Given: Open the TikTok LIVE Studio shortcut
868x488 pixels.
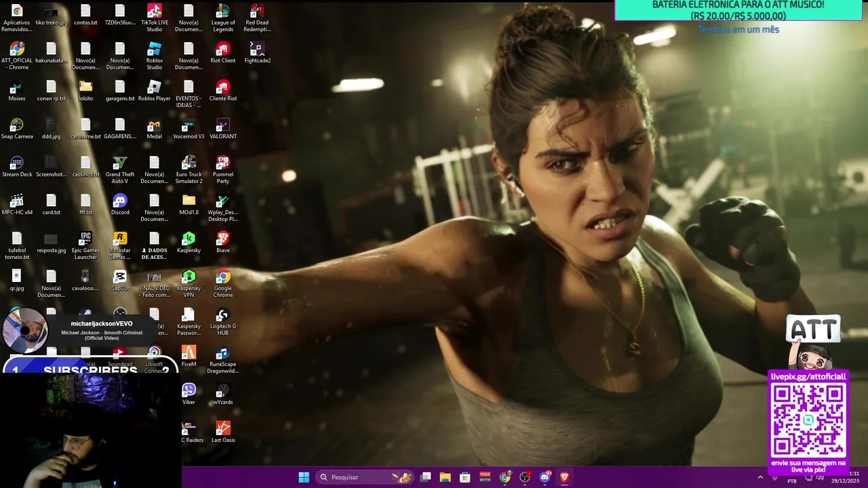Looking at the screenshot, I should 154,18.
